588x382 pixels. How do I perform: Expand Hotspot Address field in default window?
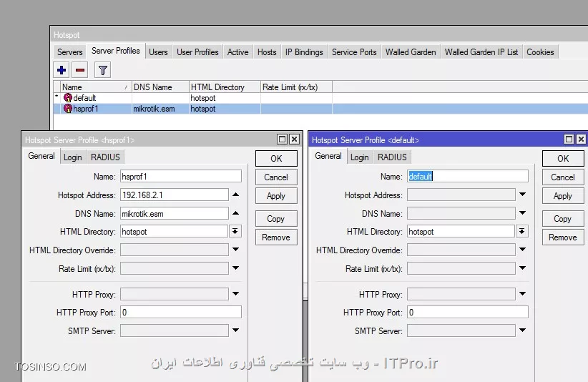pos(522,195)
